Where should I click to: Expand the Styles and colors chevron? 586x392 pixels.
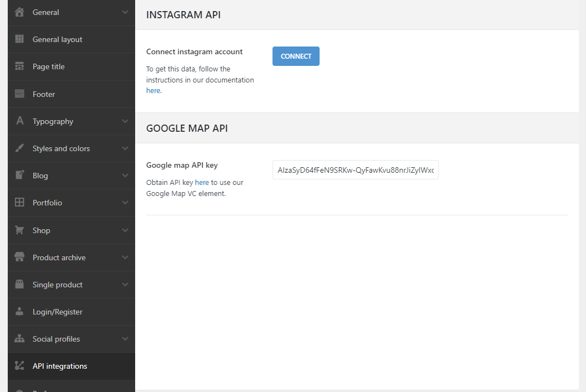(x=125, y=148)
